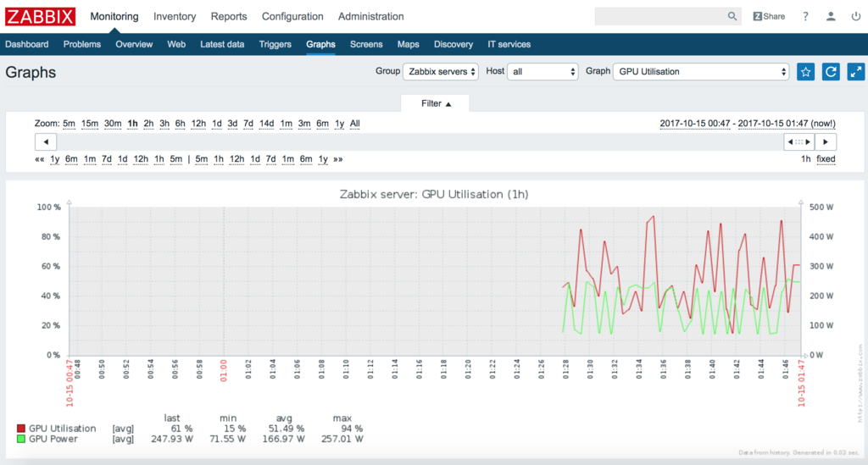The width and height of the screenshot is (868, 465).
Task: Add graph to favourites star
Action: [x=805, y=72]
